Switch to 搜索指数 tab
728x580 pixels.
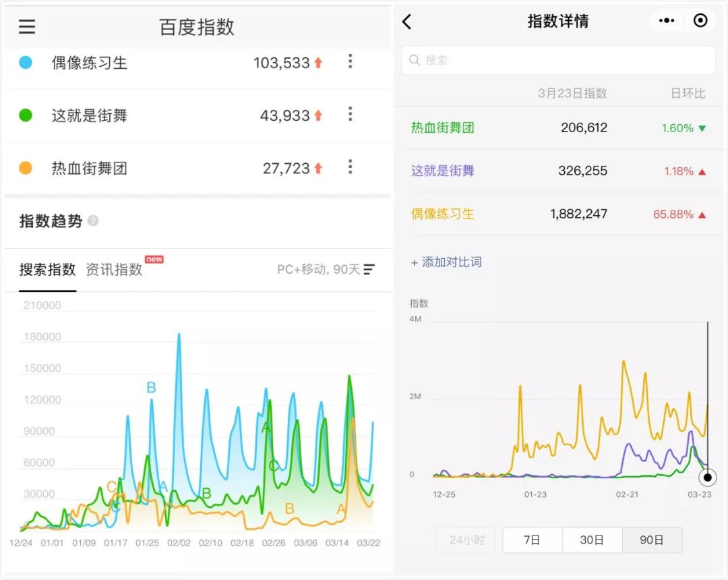point(47,270)
